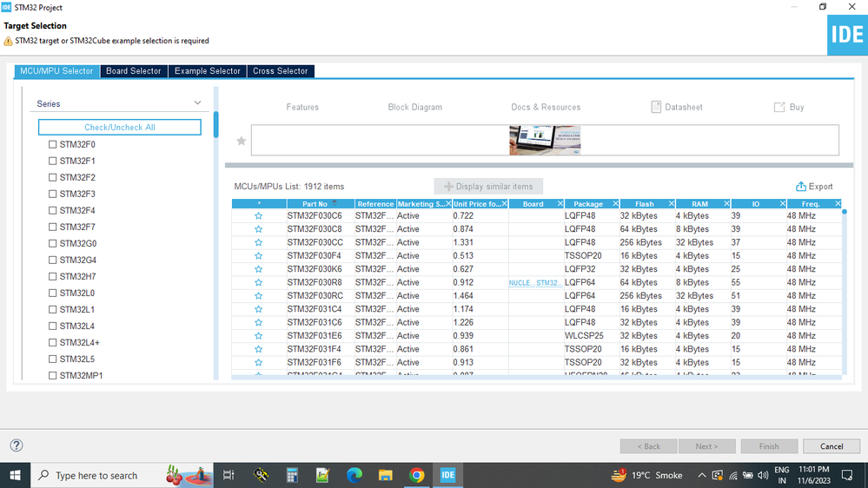This screenshot has width=868, height=488.
Task: Star the STM32F031F6 part row
Action: click(x=259, y=362)
